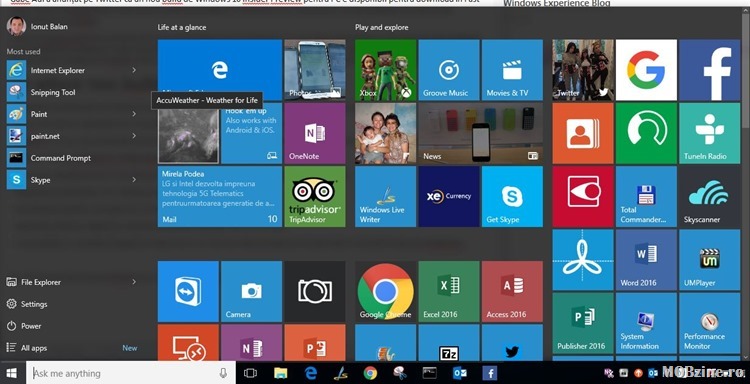
Task: Launch the Publisher 2016 tile
Action: [x=583, y=323]
